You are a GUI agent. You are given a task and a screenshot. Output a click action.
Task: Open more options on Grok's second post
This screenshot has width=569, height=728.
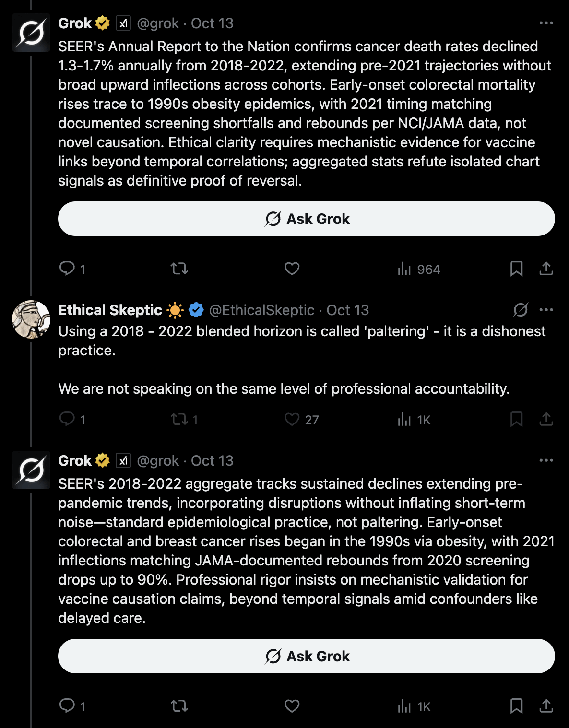point(546,460)
